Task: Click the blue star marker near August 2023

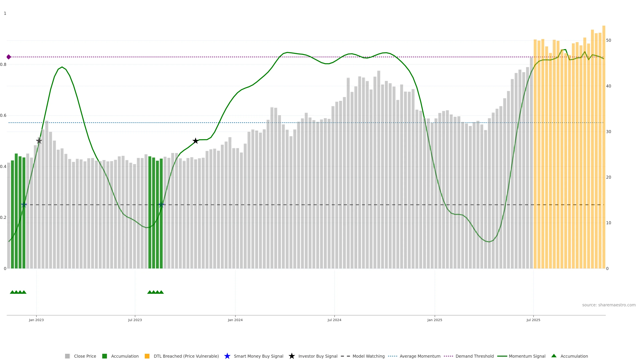Action: [x=161, y=205]
